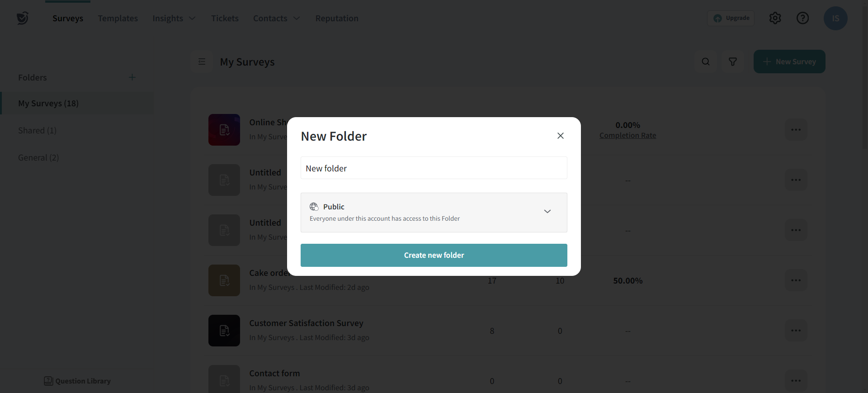Open the Question Library link
The height and width of the screenshot is (393, 868).
point(77,381)
